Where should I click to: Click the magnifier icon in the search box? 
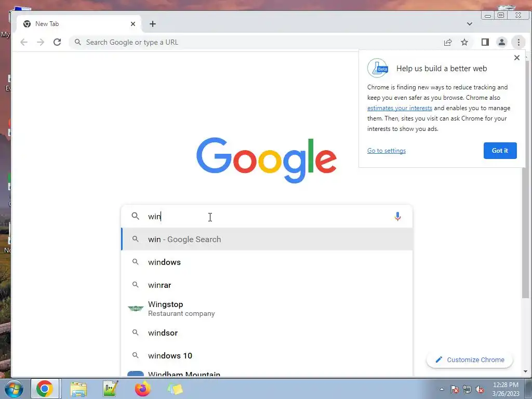136,216
